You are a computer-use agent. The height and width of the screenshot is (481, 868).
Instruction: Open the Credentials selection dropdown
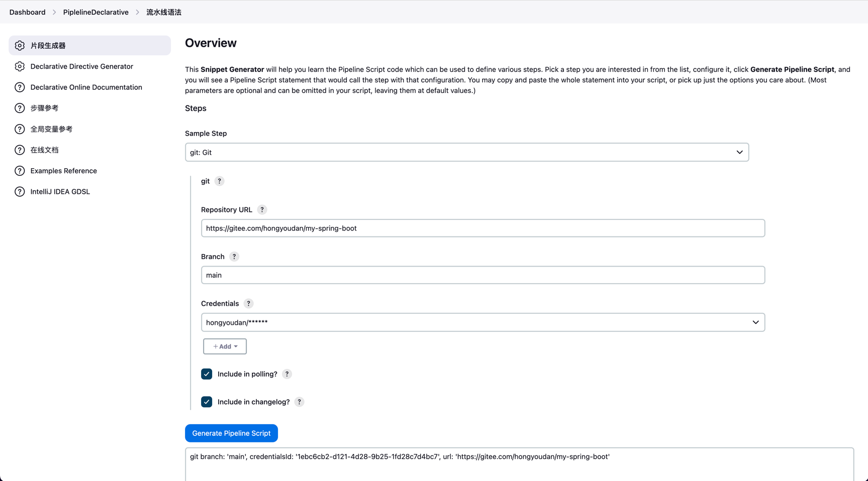pos(483,322)
